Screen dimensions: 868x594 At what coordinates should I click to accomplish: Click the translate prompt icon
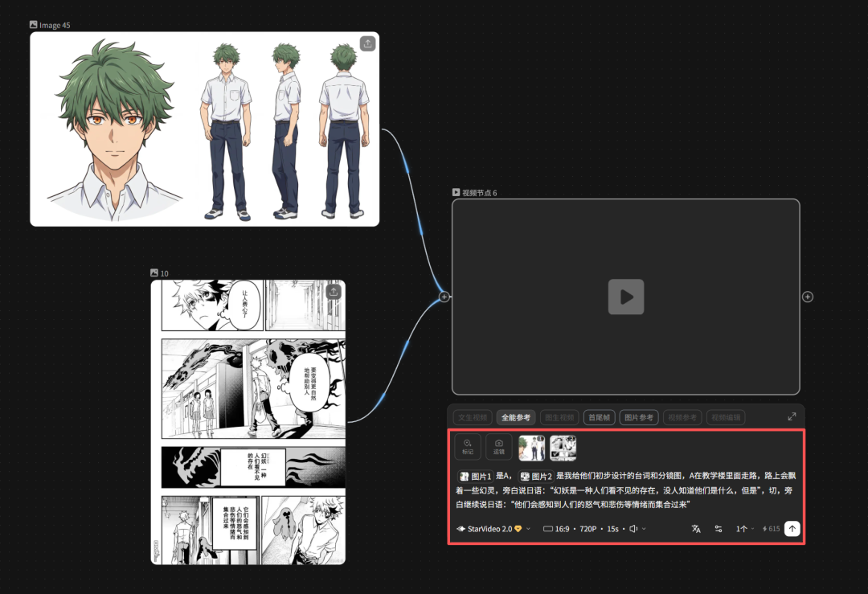coord(696,529)
